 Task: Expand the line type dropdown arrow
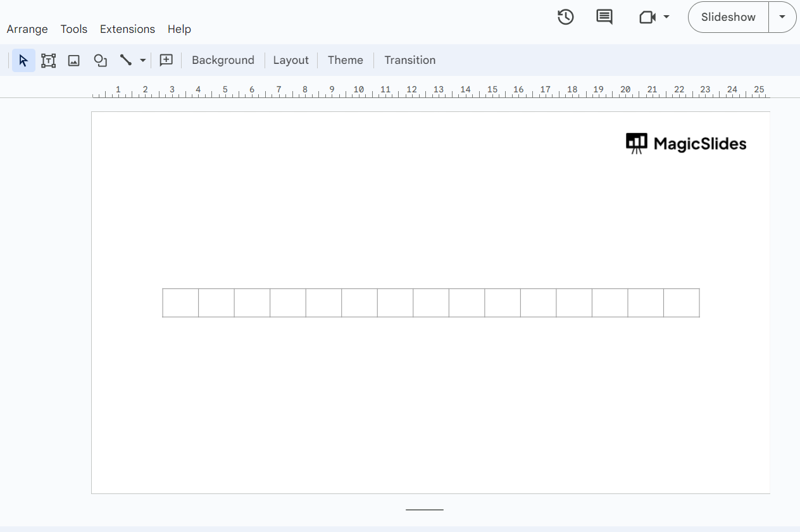[x=143, y=60]
